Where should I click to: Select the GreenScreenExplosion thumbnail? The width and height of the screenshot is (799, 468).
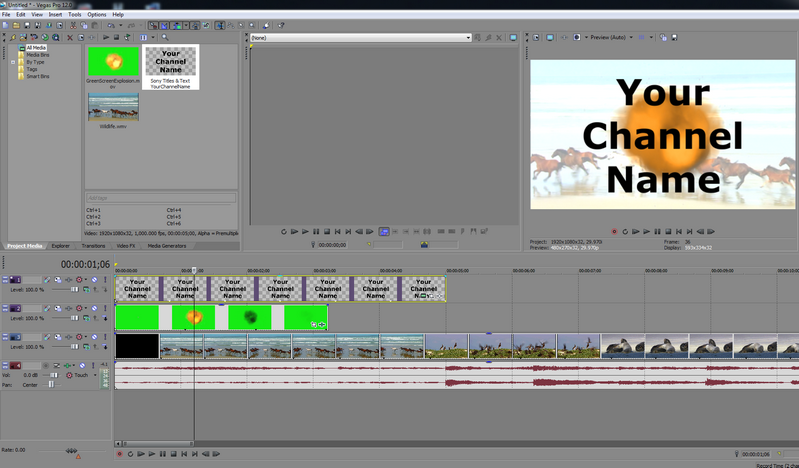click(113, 61)
